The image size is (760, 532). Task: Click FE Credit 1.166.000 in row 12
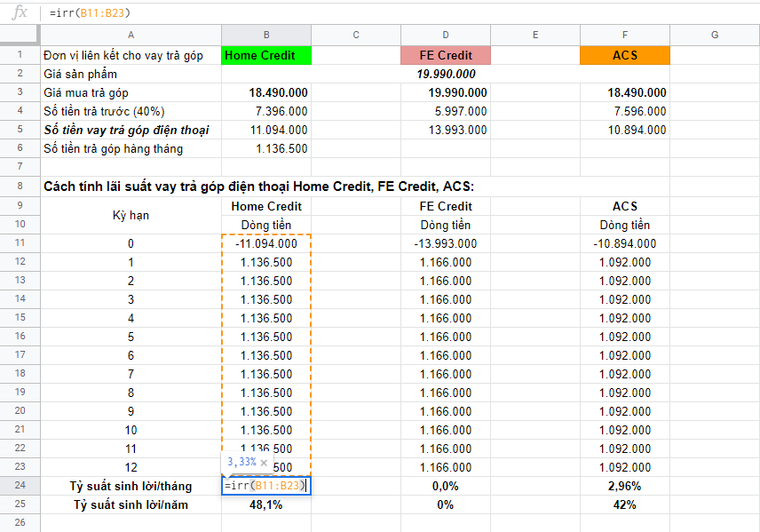coord(446,262)
